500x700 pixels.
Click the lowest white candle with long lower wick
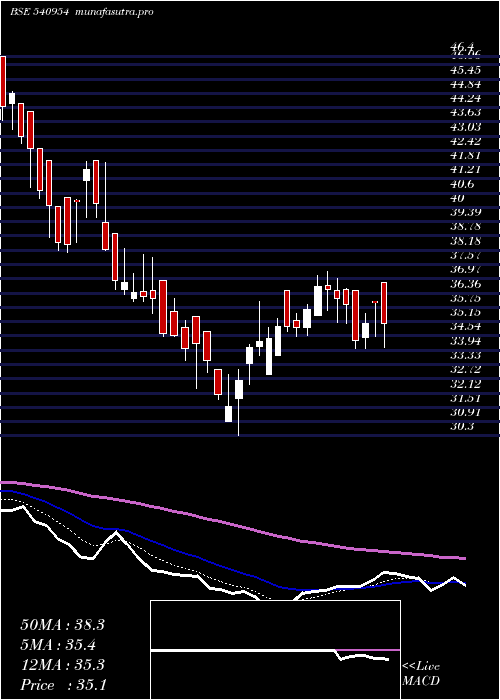click(x=239, y=389)
